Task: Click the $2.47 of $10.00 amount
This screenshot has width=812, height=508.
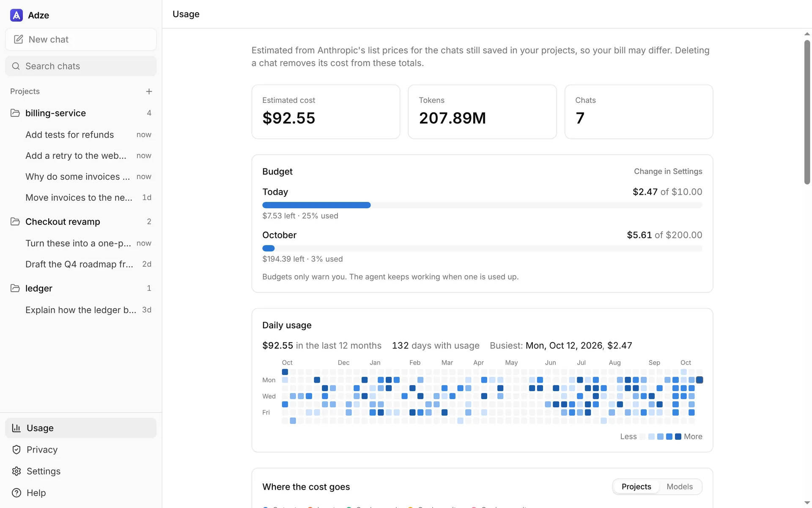Action: pos(667,192)
